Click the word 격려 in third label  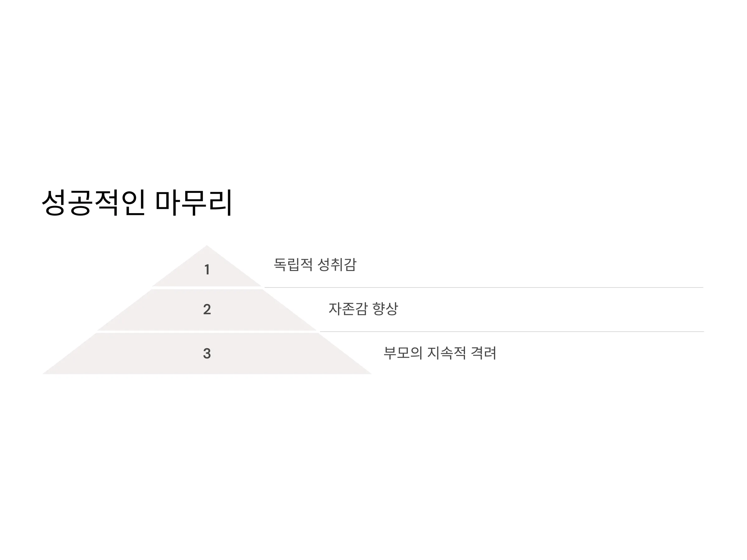[x=483, y=353]
